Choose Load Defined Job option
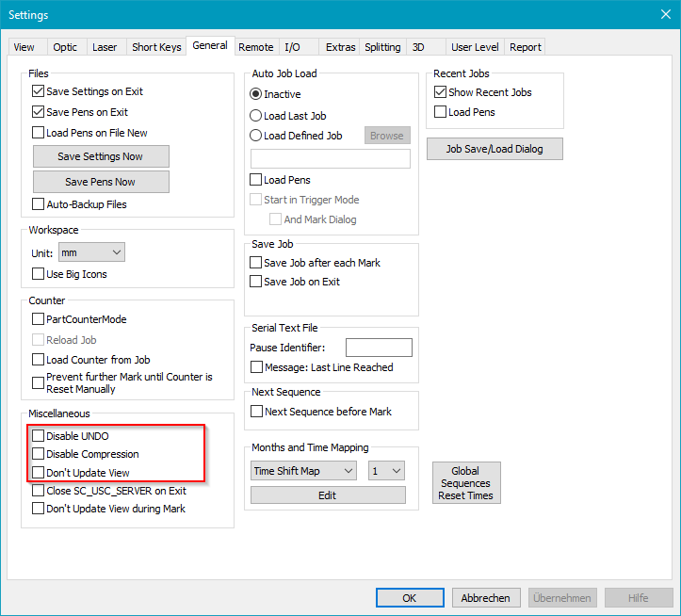Screen dimensions: 681x616 click(256, 136)
